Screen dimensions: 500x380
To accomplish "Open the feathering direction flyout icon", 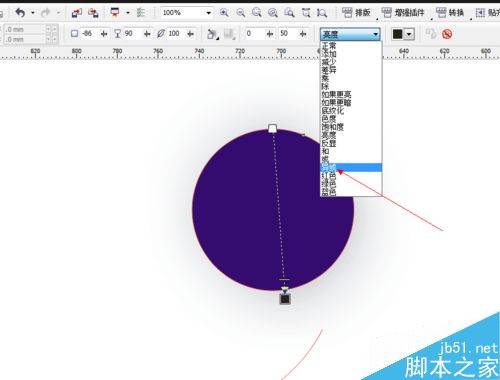I will 212,34.
